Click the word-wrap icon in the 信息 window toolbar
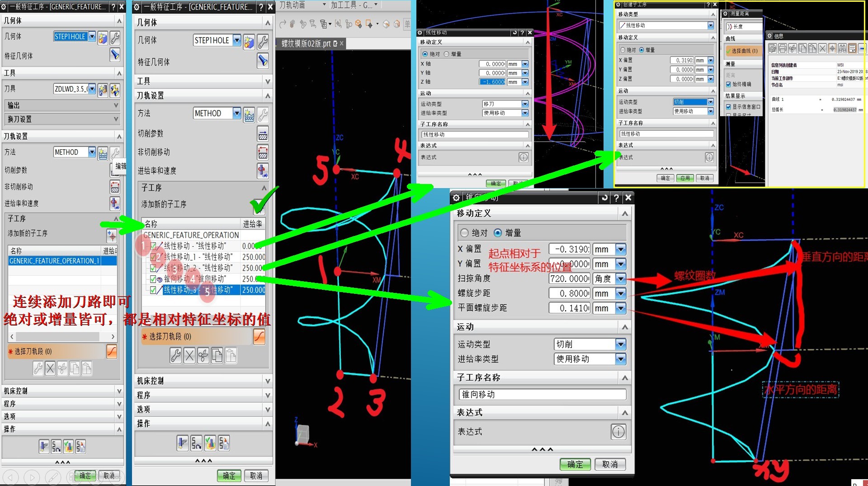The width and height of the screenshot is (868, 486). pos(852,48)
